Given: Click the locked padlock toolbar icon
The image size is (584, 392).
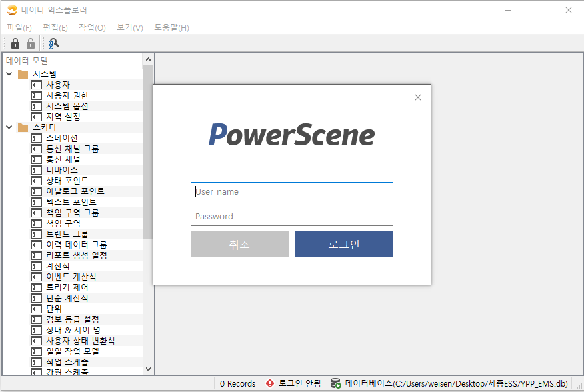Looking at the screenshot, I should (x=15, y=43).
